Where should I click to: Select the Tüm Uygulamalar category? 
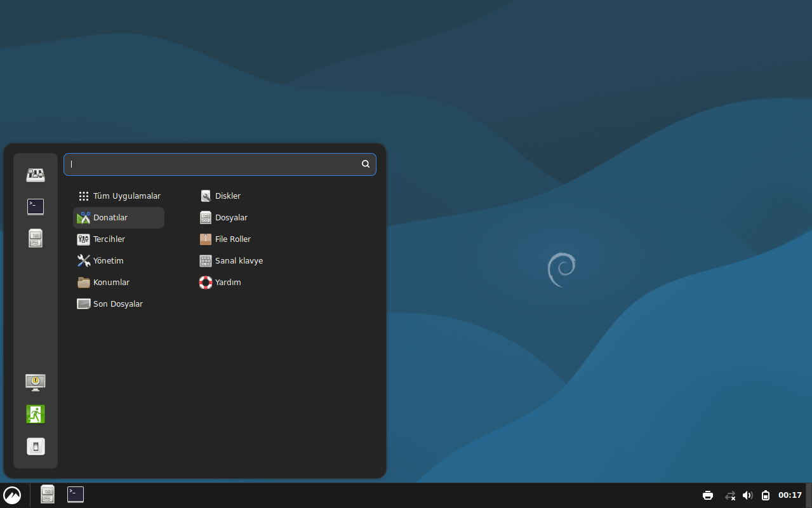pyautogui.click(x=119, y=196)
